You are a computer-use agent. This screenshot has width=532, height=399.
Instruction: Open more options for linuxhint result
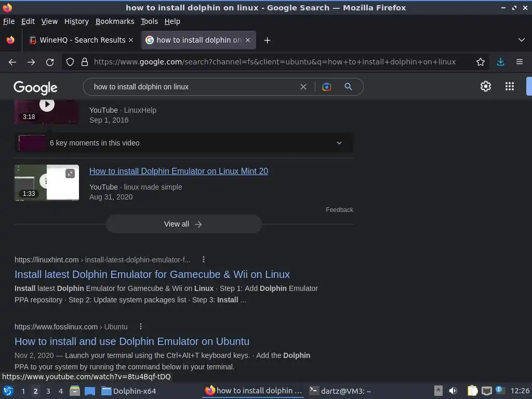(204, 260)
